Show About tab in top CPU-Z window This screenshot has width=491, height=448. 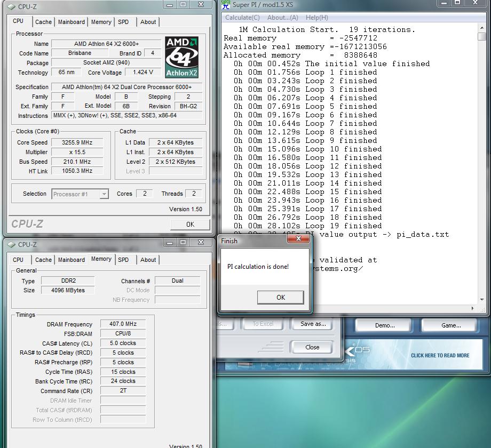coord(148,22)
